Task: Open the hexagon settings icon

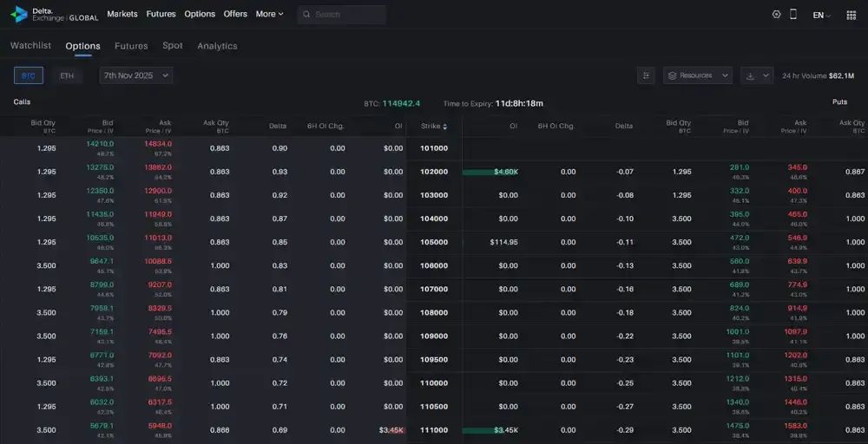Action: pos(776,15)
